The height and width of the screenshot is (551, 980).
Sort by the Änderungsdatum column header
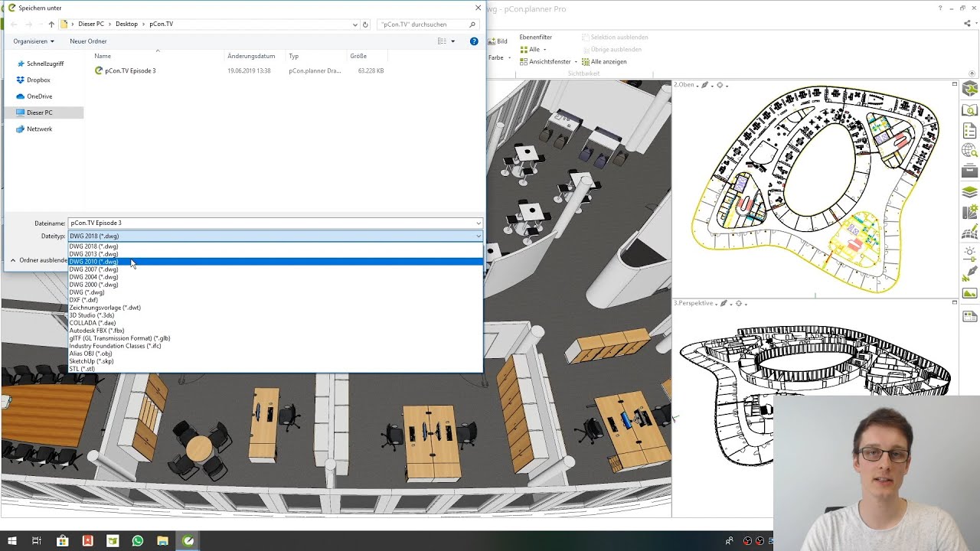[x=251, y=56]
